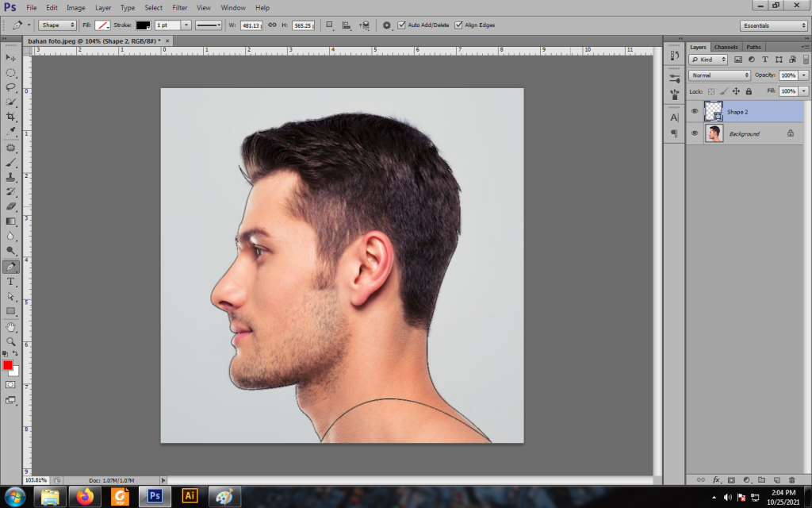Click the pixel layer filter icon
This screenshot has height=508, width=812.
pos(737,60)
